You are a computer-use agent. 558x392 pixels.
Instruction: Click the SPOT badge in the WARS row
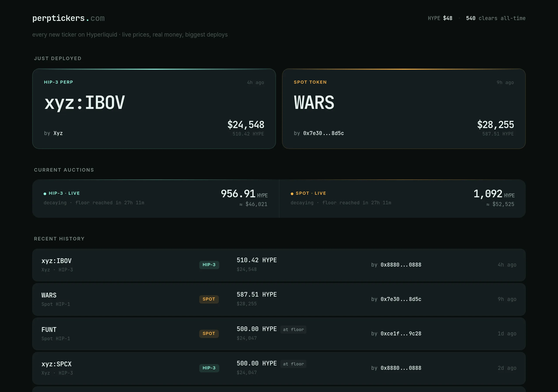tap(209, 299)
